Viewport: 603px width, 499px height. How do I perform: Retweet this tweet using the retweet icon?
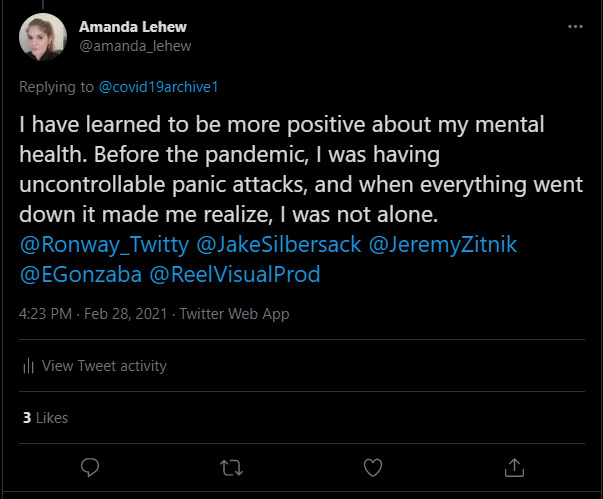[x=231, y=467]
